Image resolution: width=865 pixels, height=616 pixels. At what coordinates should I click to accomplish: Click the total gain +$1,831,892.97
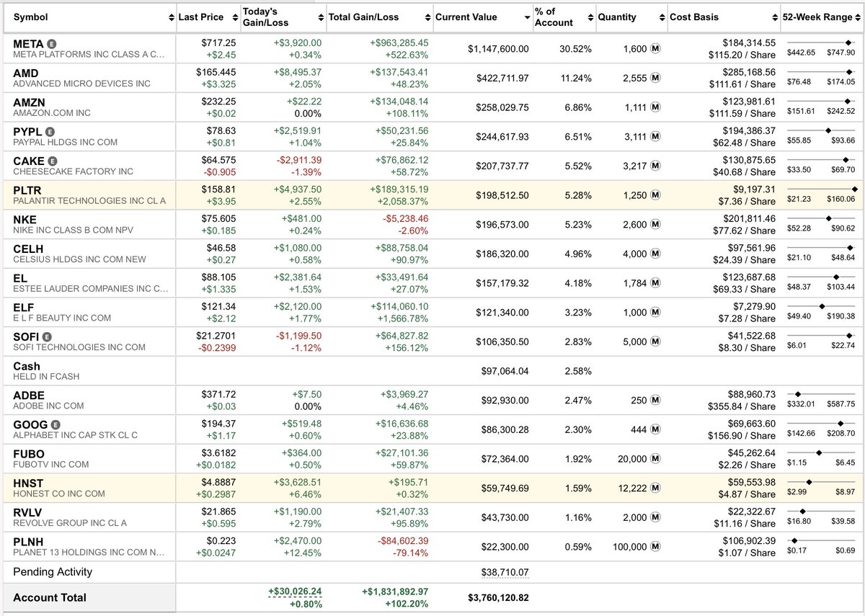pos(395,592)
